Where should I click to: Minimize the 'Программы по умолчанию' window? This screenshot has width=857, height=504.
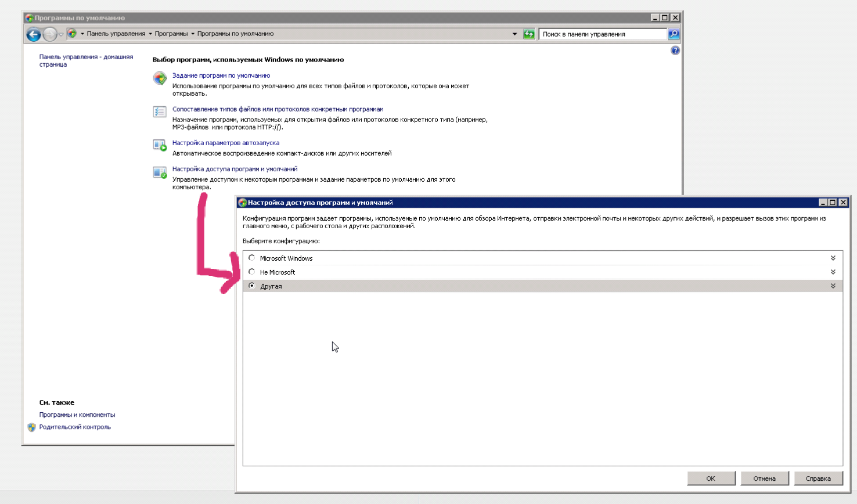[x=655, y=18]
